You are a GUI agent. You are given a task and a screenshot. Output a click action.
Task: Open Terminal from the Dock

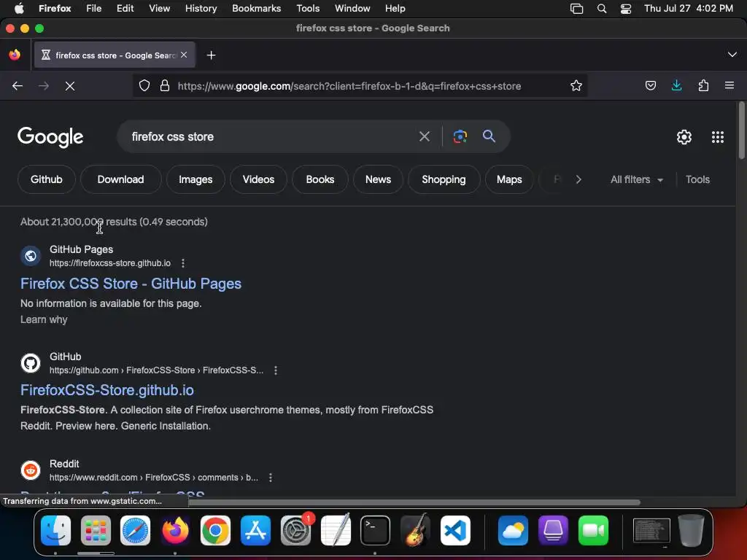pos(375,531)
